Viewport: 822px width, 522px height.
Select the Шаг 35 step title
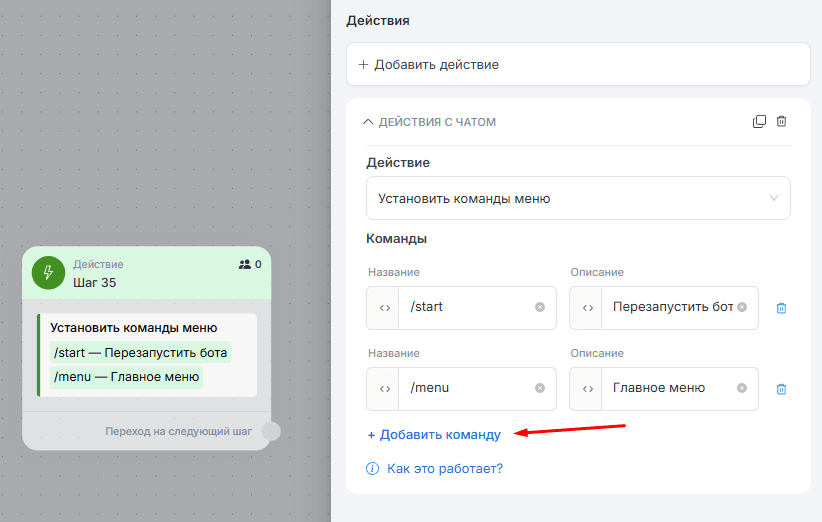point(95,282)
